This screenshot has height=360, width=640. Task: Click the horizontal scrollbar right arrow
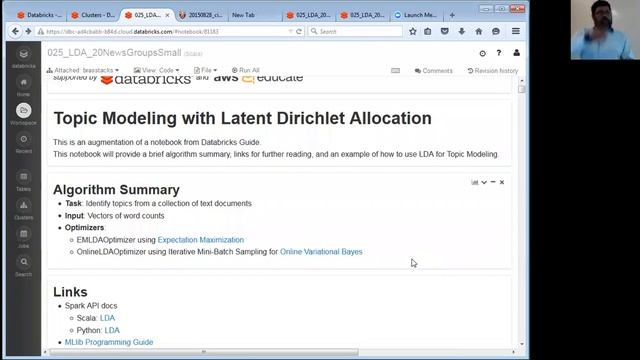click(513, 352)
